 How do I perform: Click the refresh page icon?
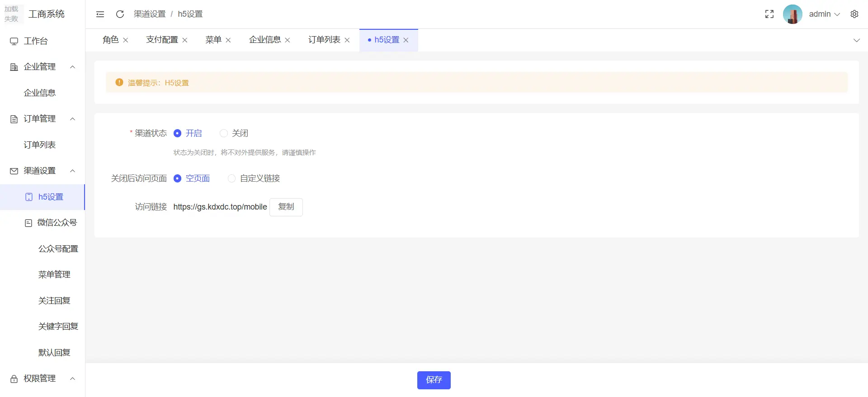tap(120, 14)
